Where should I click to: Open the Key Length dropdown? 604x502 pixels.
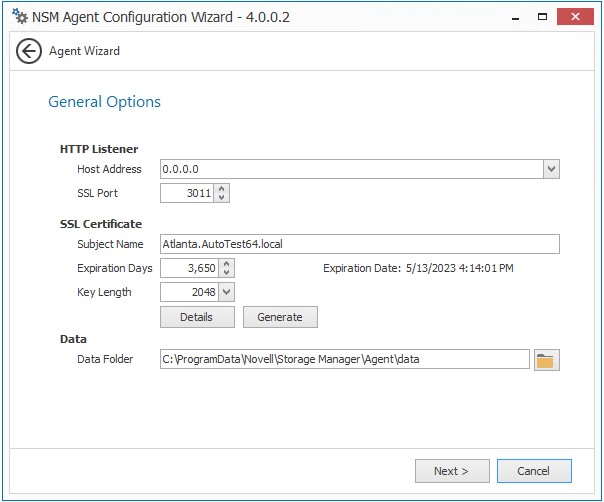[226, 292]
